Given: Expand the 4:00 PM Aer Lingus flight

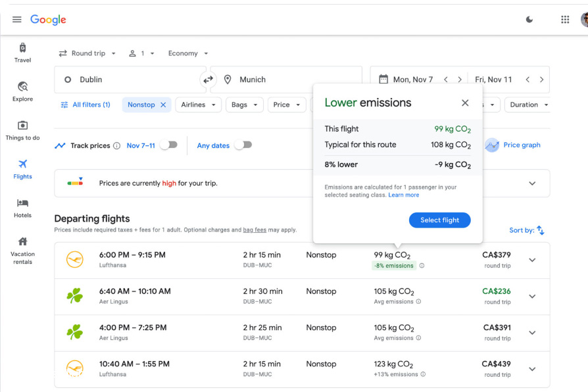Looking at the screenshot, I should click(532, 333).
